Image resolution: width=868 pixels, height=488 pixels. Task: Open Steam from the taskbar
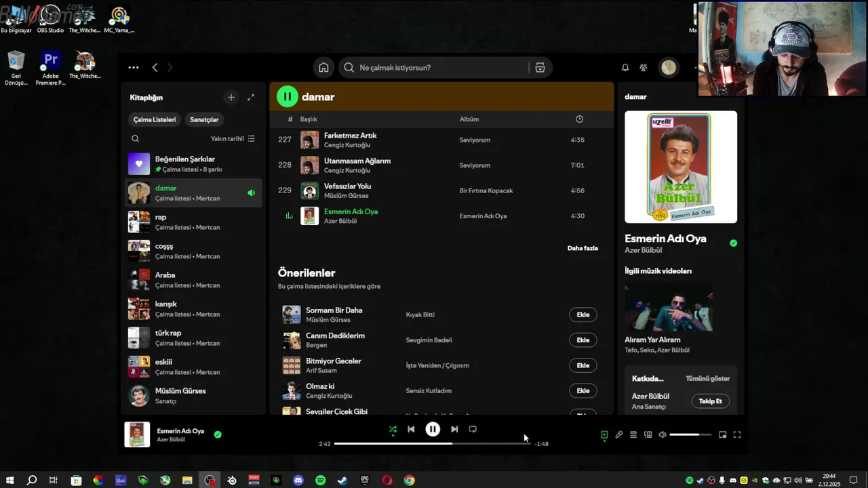(x=342, y=481)
